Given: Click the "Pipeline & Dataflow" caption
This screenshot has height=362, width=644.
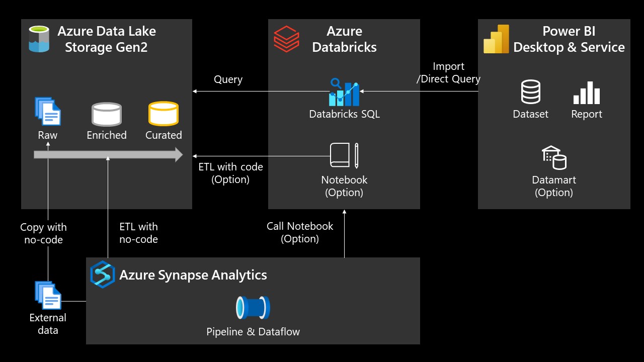Looking at the screenshot, I should pos(253,332).
